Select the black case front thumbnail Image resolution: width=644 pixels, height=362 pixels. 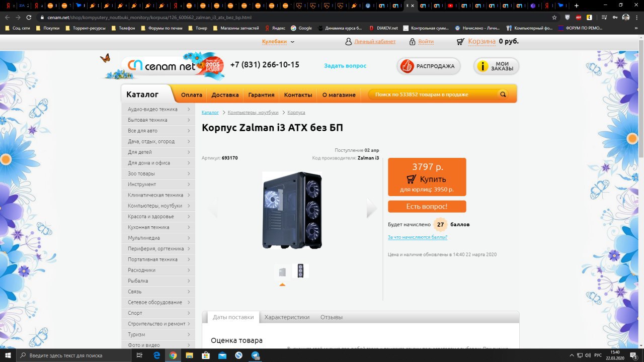tap(300, 271)
